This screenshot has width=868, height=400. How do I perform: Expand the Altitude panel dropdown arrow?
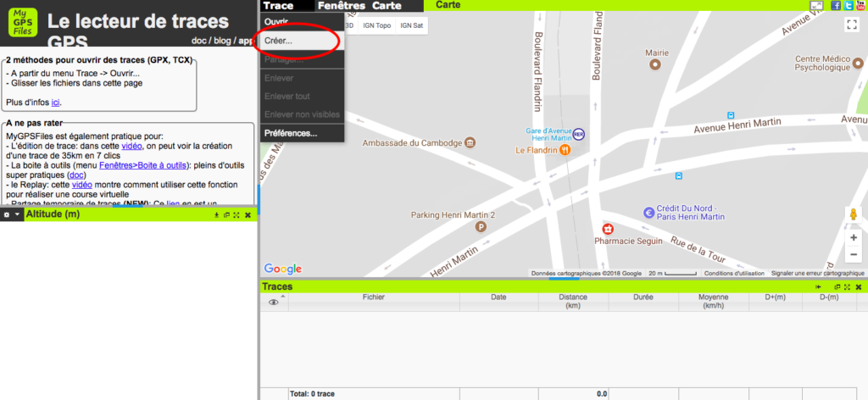click(17, 214)
